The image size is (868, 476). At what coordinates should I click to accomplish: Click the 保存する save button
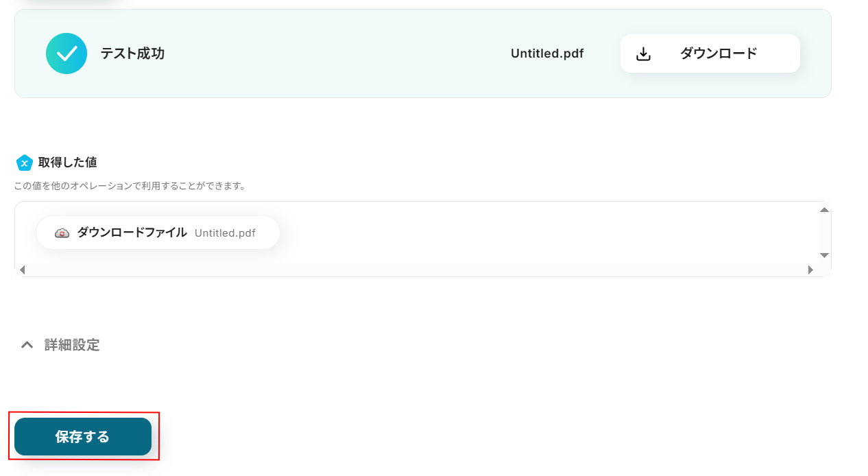[83, 437]
